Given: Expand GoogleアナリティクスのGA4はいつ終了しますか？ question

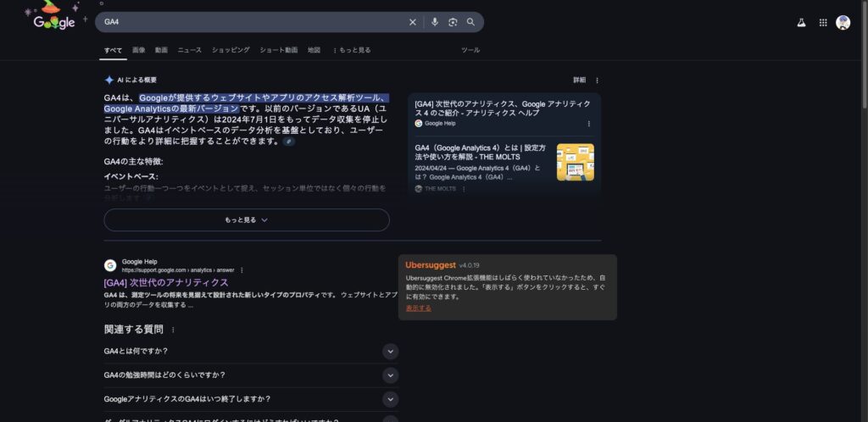Looking at the screenshot, I should click(251, 399).
